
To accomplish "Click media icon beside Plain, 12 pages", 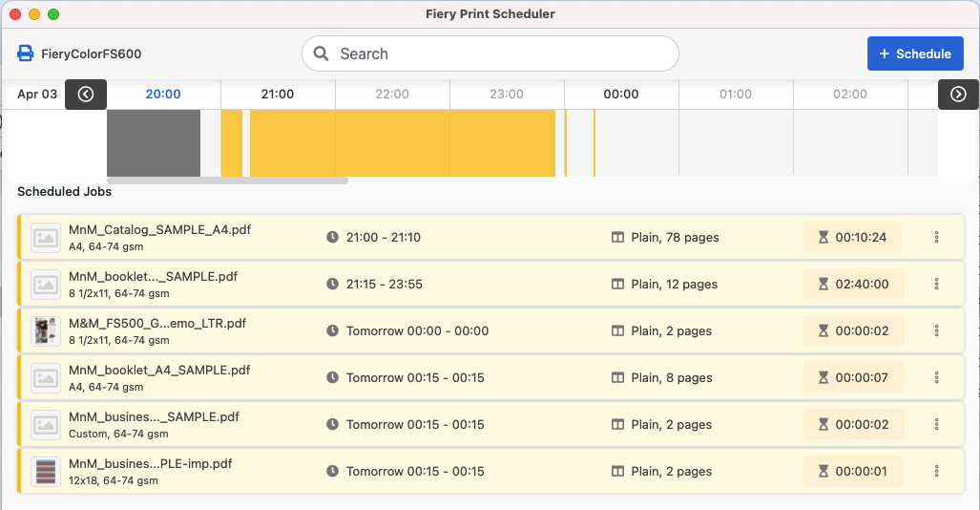I will pyautogui.click(x=617, y=284).
